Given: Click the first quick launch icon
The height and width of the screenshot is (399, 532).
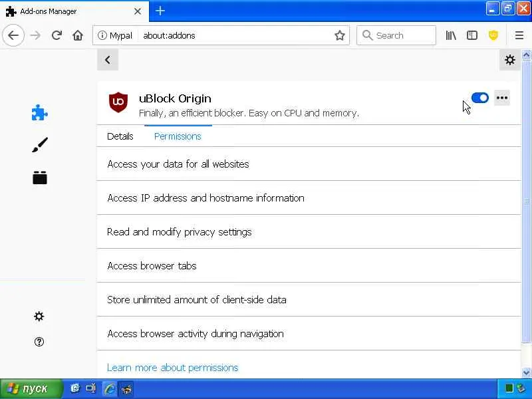Looking at the screenshot, I should point(75,388).
